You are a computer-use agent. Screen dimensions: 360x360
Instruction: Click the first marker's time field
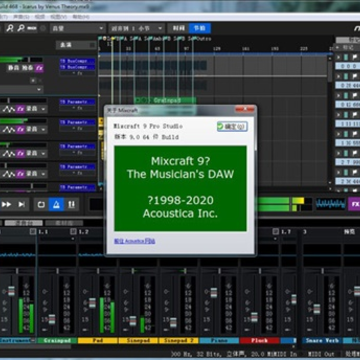click(347, 66)
